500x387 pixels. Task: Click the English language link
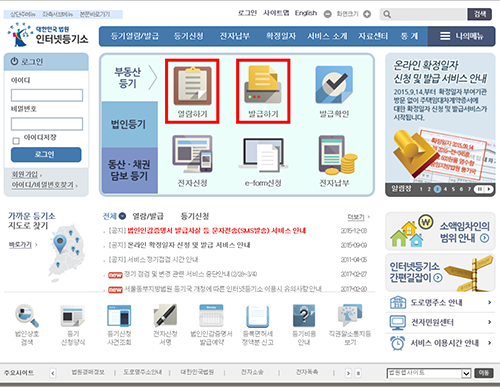(x=306, y=13)
